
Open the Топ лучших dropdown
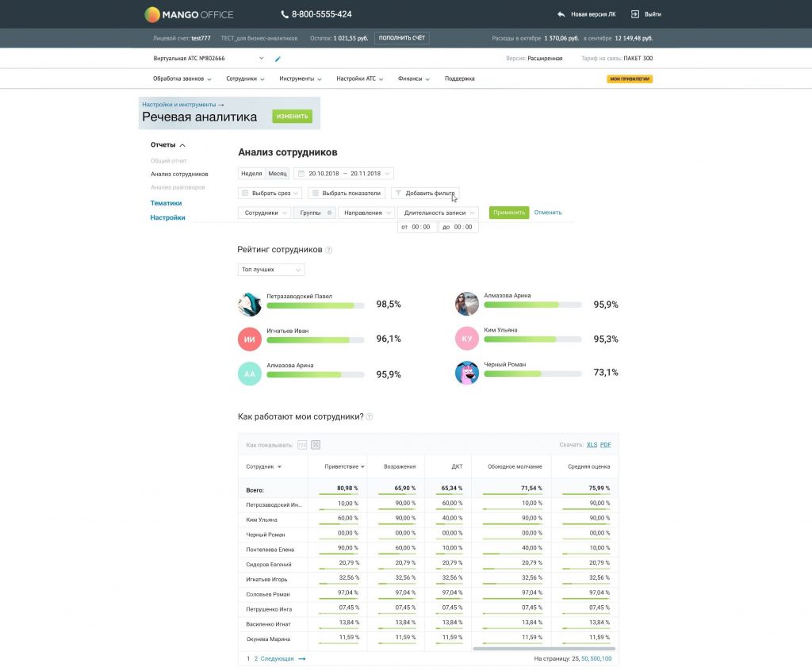[x=271, y=270]
